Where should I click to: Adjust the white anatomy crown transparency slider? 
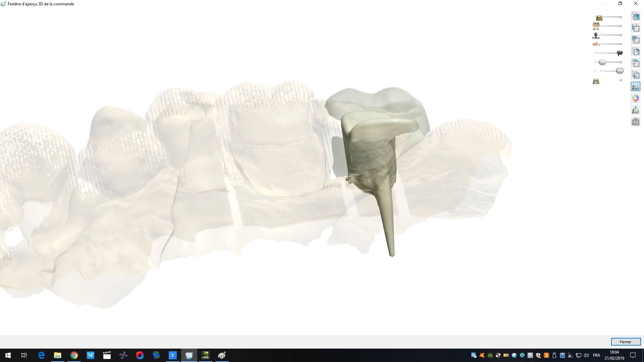point(602,62)
